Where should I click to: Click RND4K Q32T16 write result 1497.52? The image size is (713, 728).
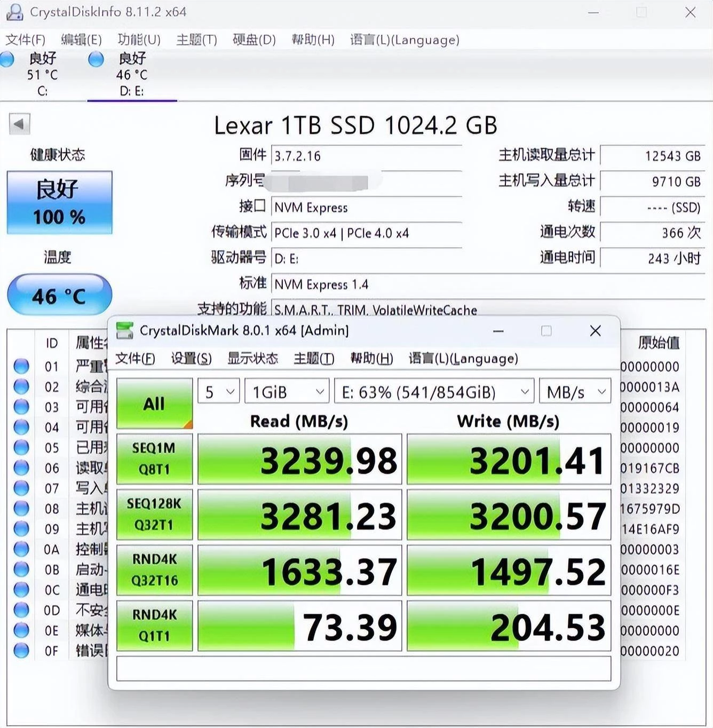(509, 571)
